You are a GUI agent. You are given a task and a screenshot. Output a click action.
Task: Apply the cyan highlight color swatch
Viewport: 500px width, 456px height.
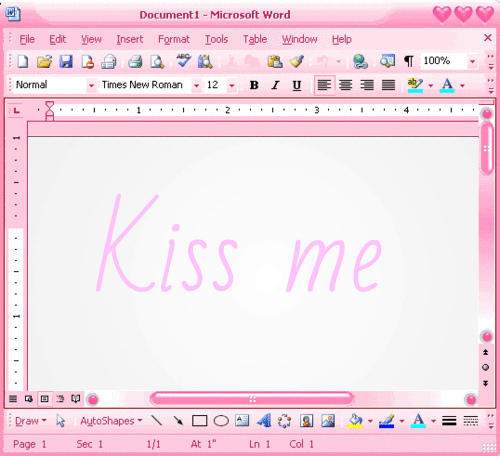(415, 85)
